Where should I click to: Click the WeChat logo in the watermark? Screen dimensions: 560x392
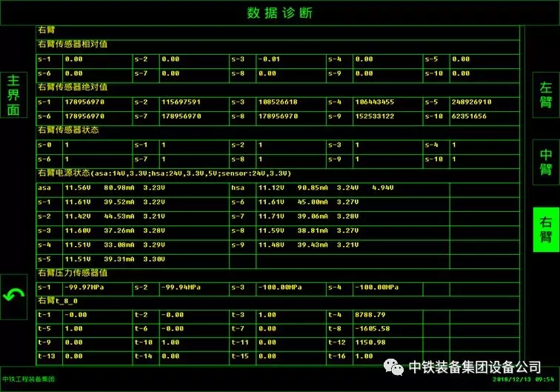[393, 367]
